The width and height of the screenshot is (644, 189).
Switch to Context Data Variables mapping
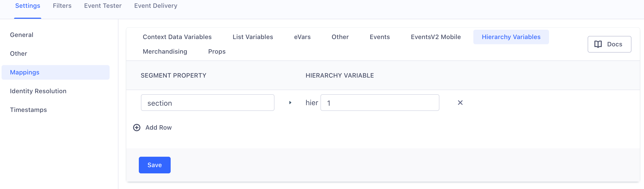tap(177, 37)
